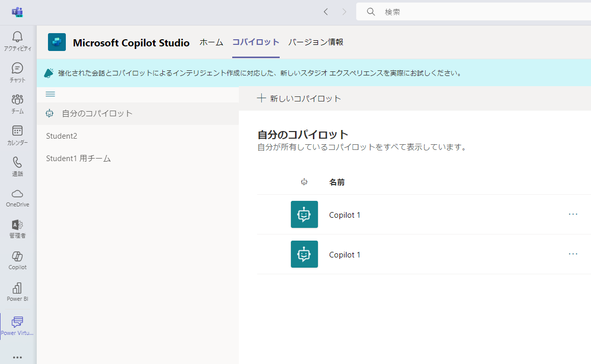Select Student1 用チーム in navigation
Image resolution: width=591 pixels, height=364 pixels.
point(79,159)
